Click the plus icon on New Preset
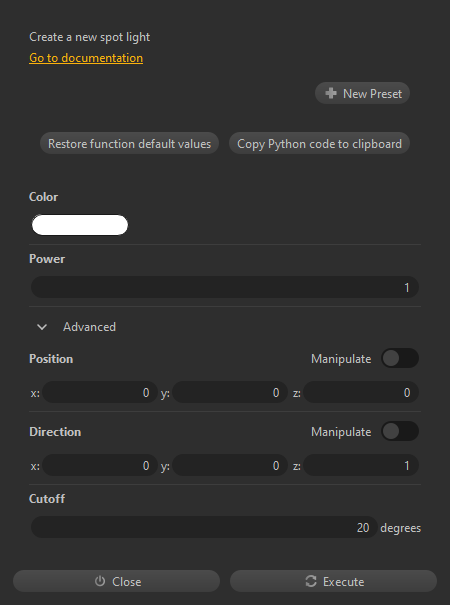 click(x=331, y=93)
